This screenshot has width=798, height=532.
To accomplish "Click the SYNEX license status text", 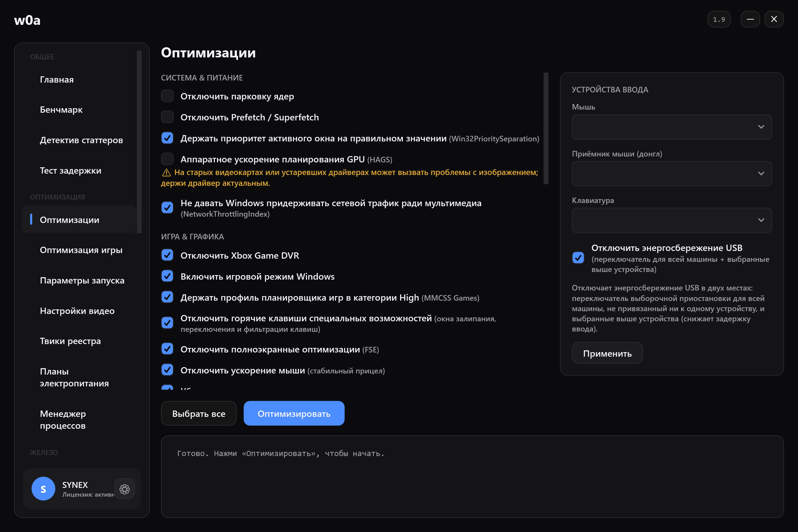I will pos(88,495).
